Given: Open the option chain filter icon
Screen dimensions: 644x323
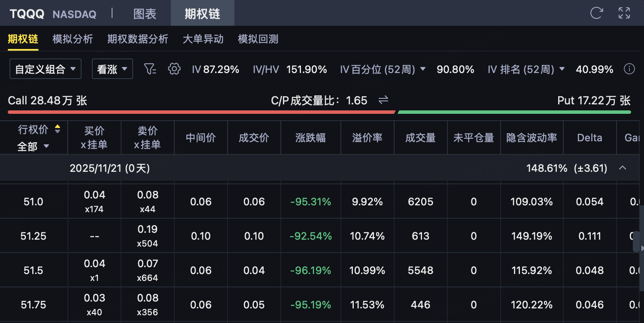Looking at the screenshot, I should 150,69.
